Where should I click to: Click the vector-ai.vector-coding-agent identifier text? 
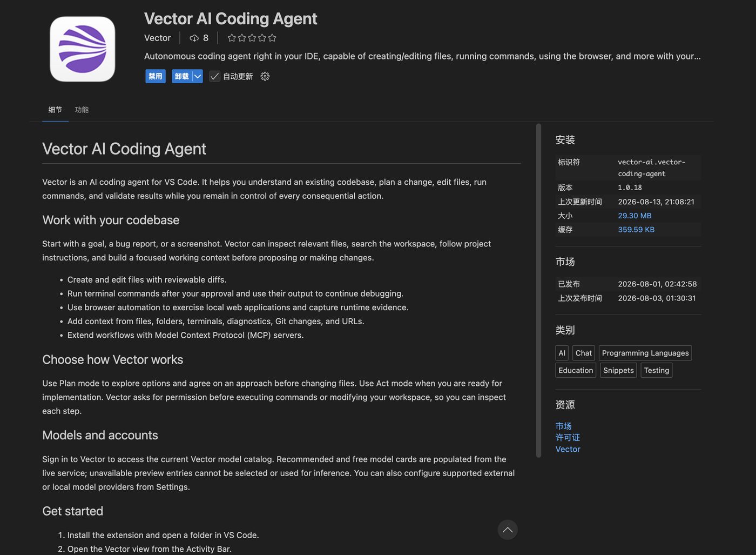652,168
